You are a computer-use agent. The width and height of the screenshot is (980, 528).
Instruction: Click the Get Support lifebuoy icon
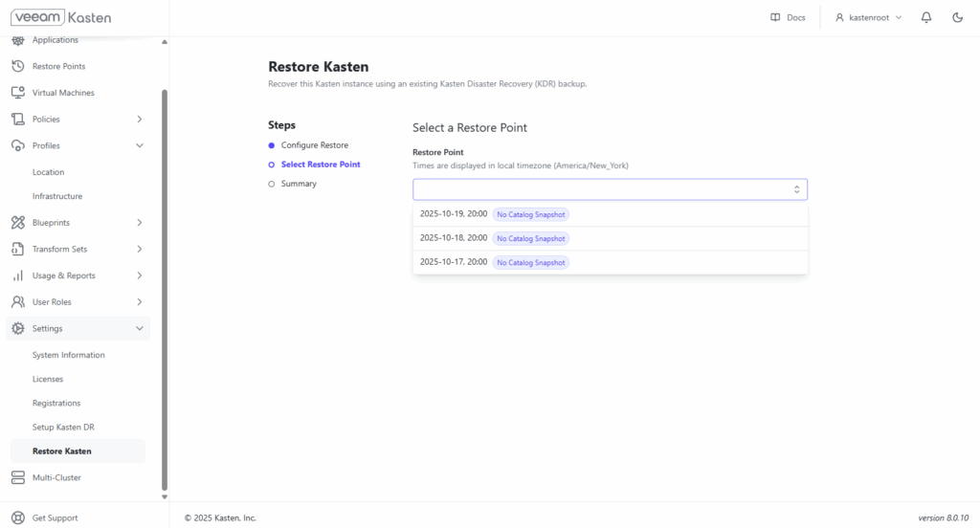click(x=18, y=517)
